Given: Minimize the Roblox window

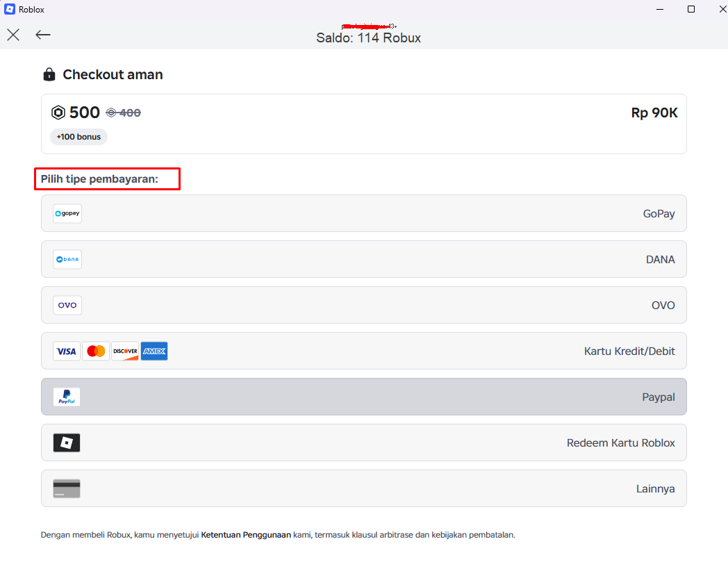Looking at the screenshot, I should click(660, 9).
